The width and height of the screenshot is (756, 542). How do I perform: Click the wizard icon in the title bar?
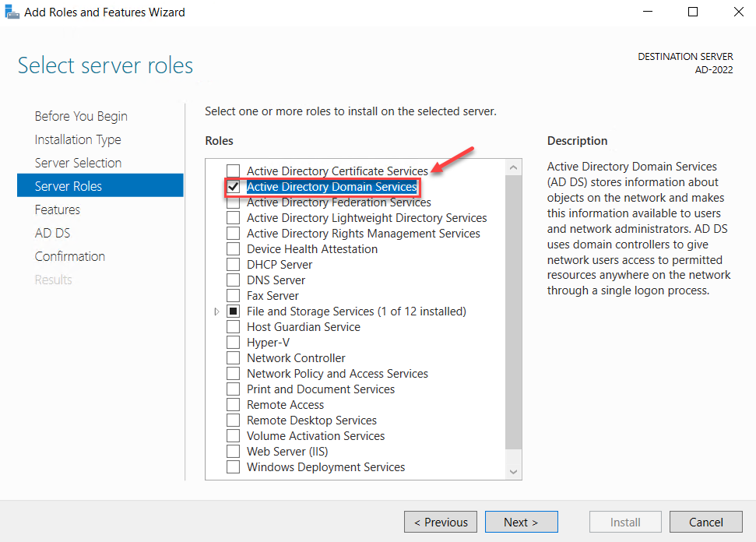12,12
